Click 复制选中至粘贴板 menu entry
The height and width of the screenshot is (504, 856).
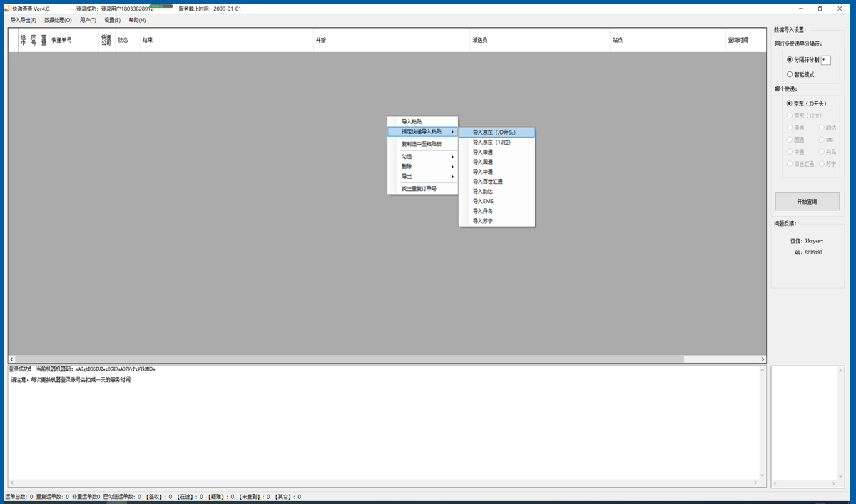click(x=422, y=144)
